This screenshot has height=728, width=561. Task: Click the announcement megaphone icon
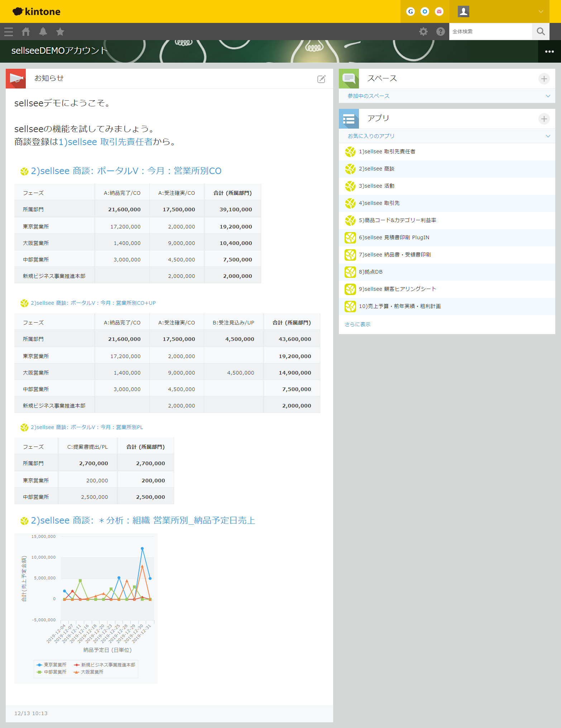point(16,79)
